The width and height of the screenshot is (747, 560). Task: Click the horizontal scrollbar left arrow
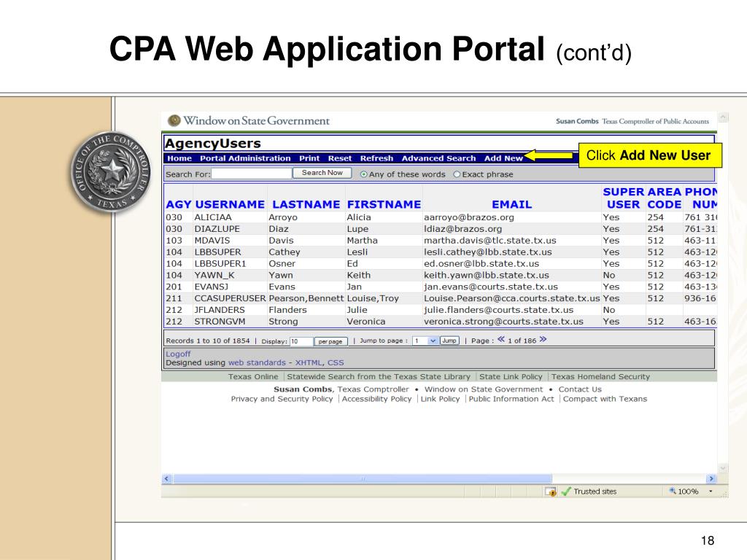[167, 478]
